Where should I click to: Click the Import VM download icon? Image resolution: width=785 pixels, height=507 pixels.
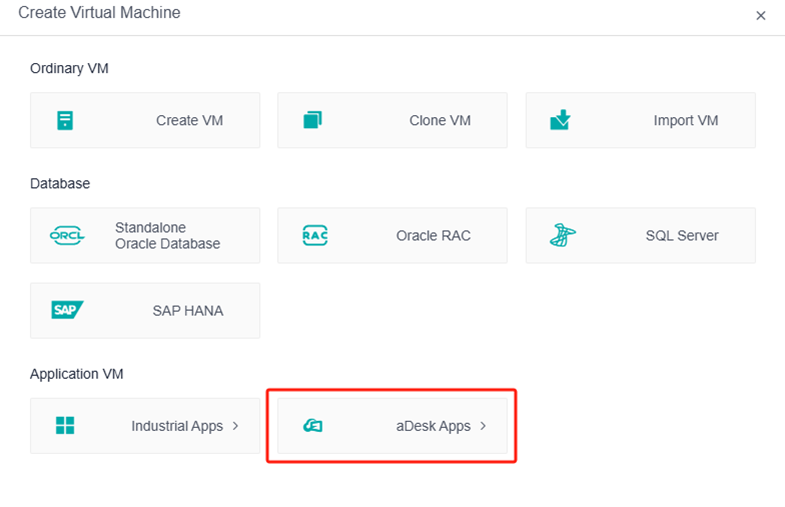tap(560, 121)
